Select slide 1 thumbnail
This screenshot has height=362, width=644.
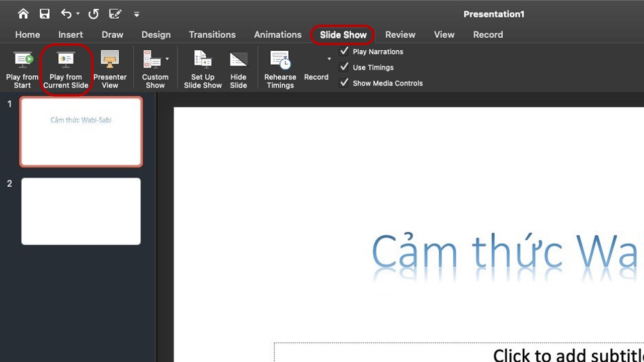pos(81,132)
